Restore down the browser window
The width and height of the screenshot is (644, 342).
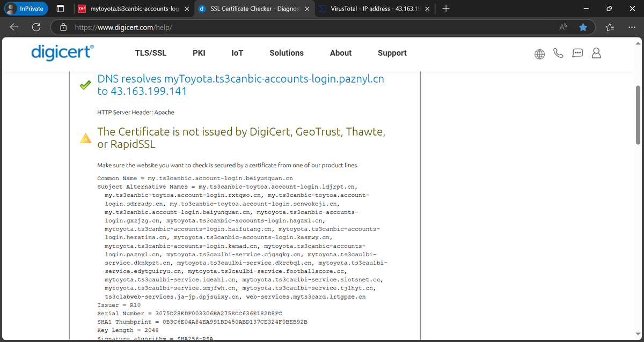point(609,9)
